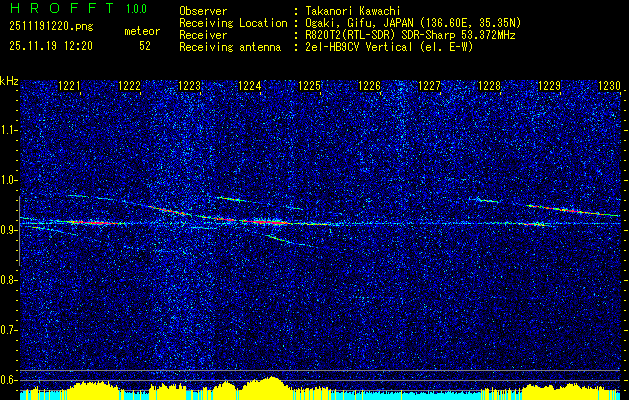Click the version number 1.0.0
Image resolution: width=629 pixels, height=400 pixels.
136,9
